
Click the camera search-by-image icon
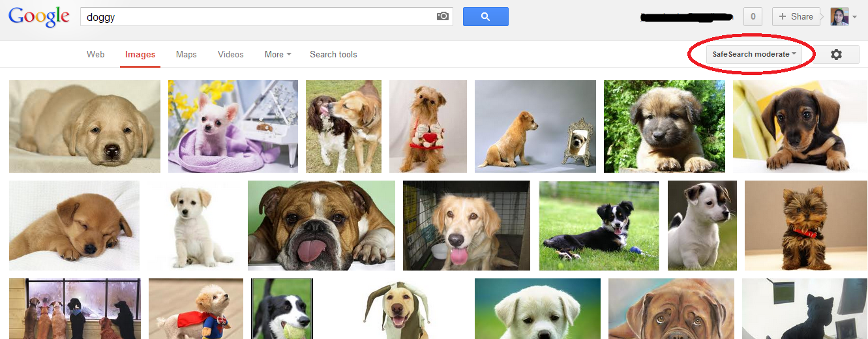point(443,16)
